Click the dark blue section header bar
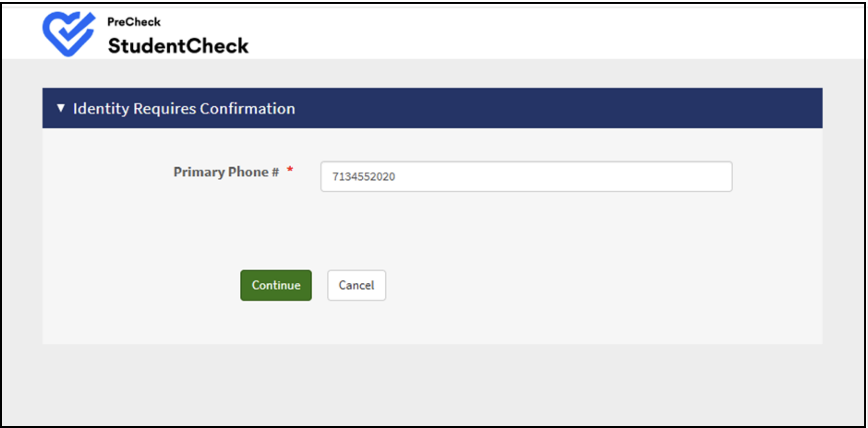Screen dimensions: 868x428 point(432,108)
